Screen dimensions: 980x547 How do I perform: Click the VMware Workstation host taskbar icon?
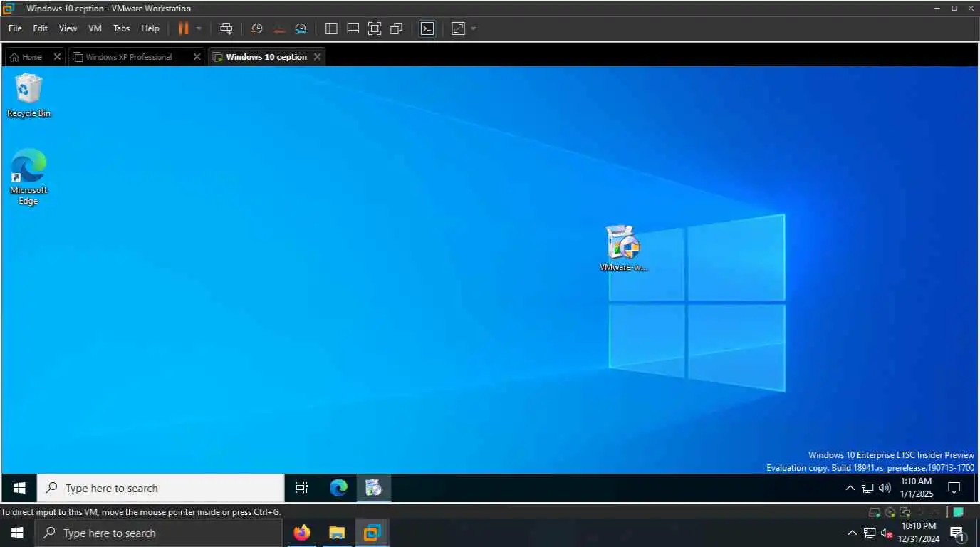[x=372, y=533]
